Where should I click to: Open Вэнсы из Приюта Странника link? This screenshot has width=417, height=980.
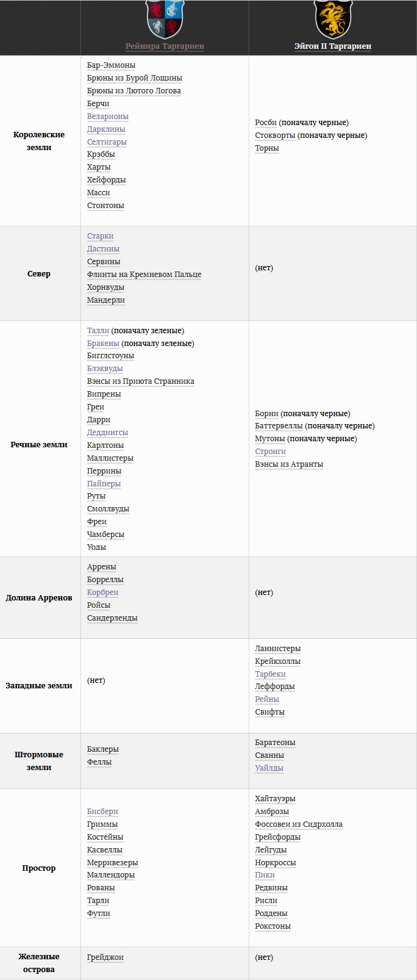tap(141, 381)
